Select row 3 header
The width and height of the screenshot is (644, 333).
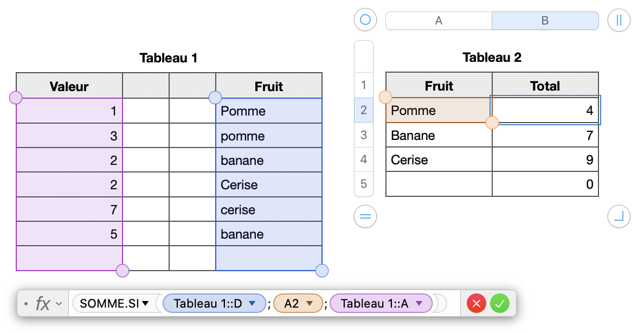[363, 135]
